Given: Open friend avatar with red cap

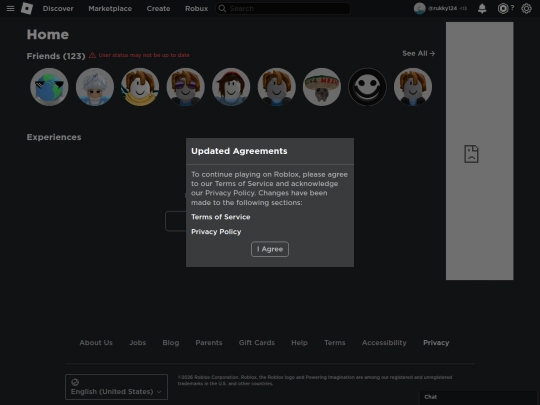Looking at the screenshot, I should tap(231, 87).
